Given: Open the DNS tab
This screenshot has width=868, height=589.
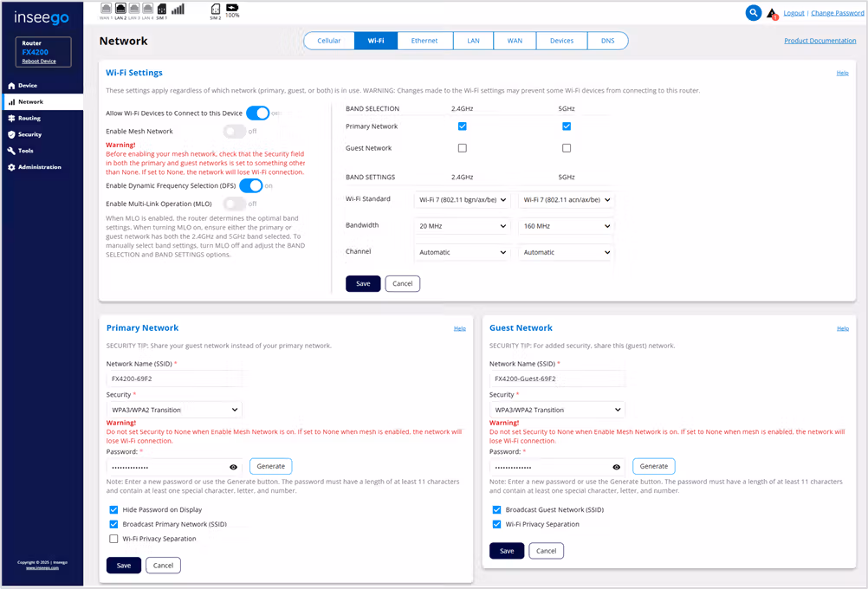Looking at the screenshot, I should click(608, 41).
